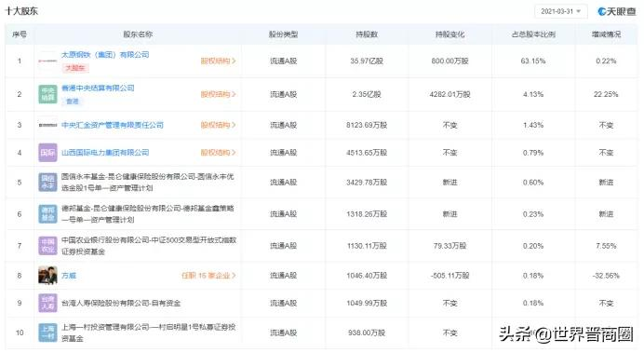The image size is (644, 353).
Task: Expand 股权结构 for 中央汇金 row
Action: click(218, 125)
